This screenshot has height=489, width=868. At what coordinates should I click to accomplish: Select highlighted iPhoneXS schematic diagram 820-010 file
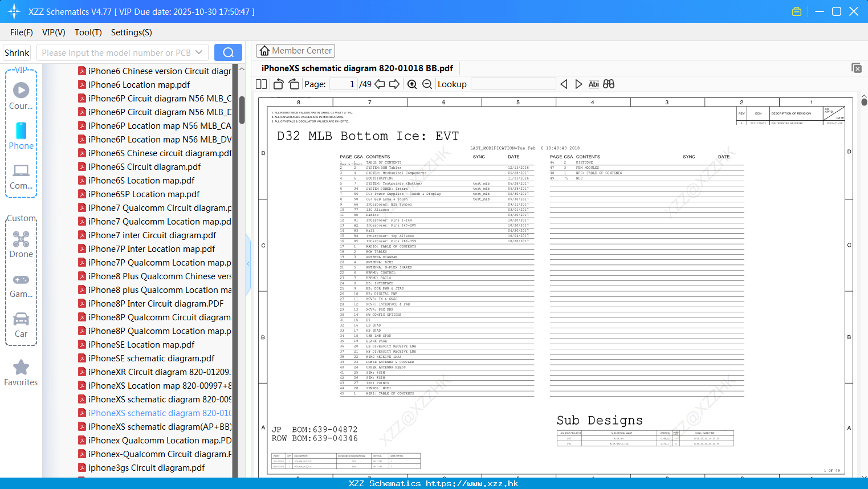coord(160,413)
